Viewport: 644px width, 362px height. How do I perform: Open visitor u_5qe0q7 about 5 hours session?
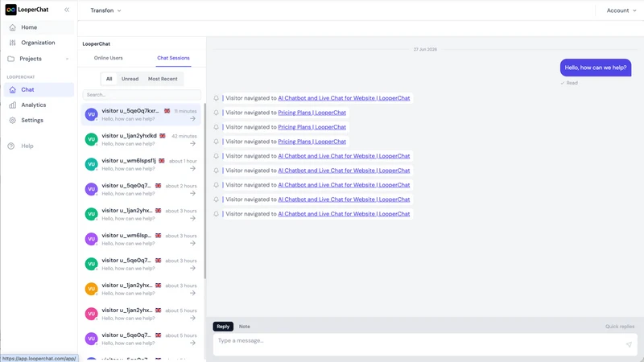coord(141,339)
